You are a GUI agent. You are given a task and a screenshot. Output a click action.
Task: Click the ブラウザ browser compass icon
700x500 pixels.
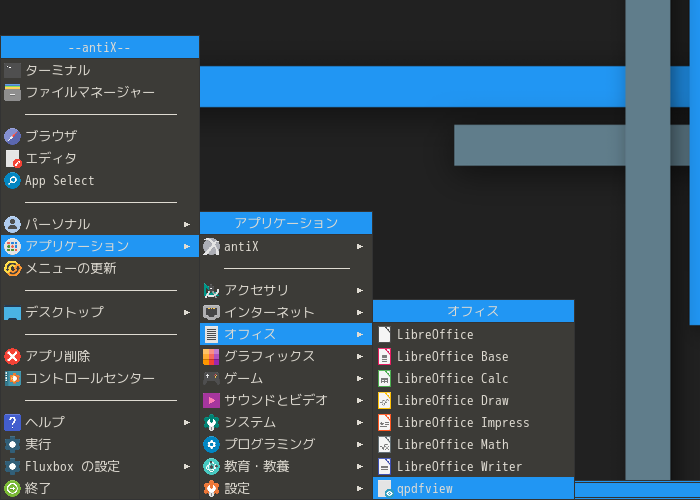(12, 136)
